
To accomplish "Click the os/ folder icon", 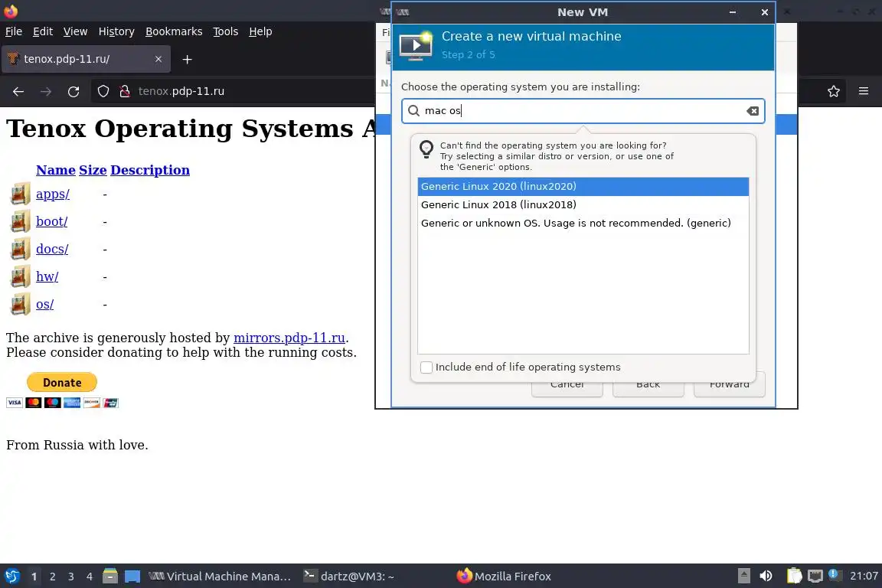I will [20, 304].
